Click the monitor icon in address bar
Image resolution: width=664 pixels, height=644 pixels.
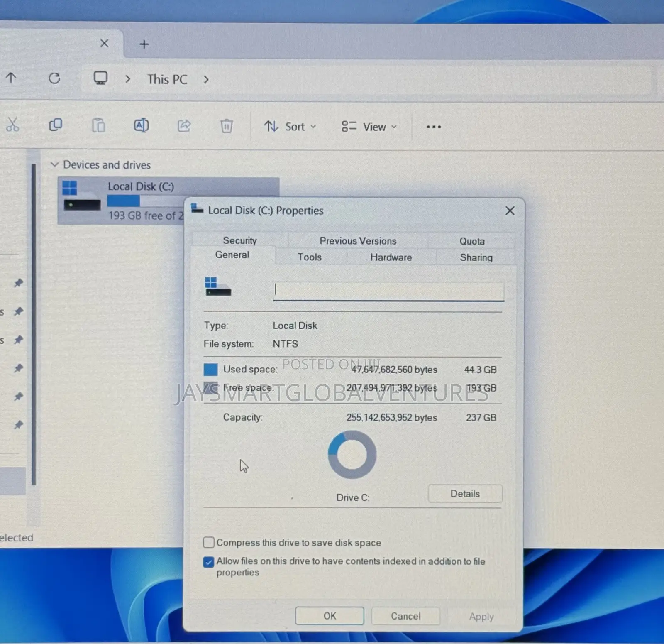(100, 78)
